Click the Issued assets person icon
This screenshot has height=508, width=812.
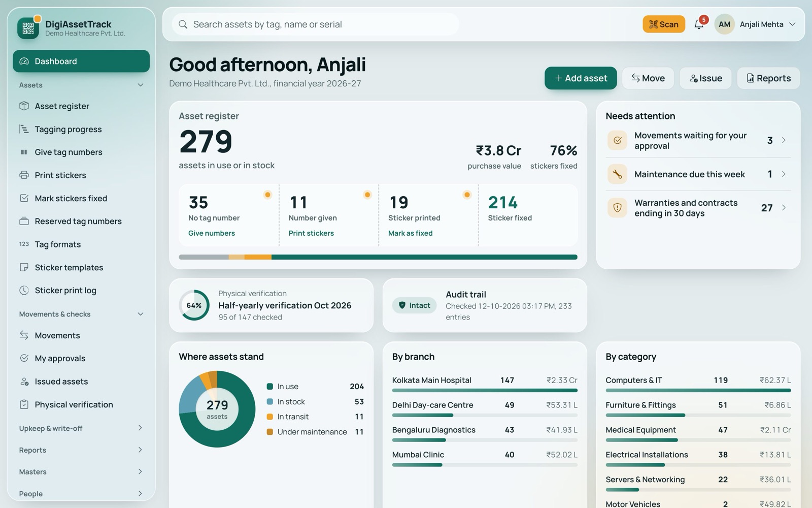(24, 382)
